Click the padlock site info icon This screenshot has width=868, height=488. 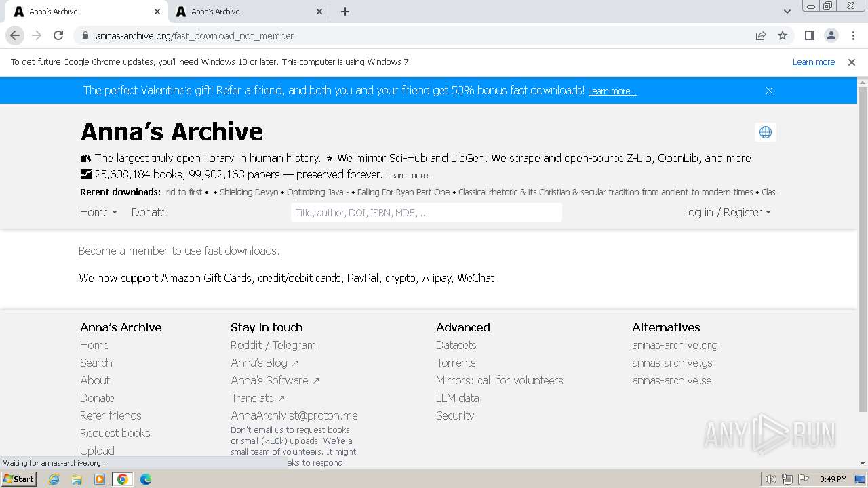pos(85,35)
